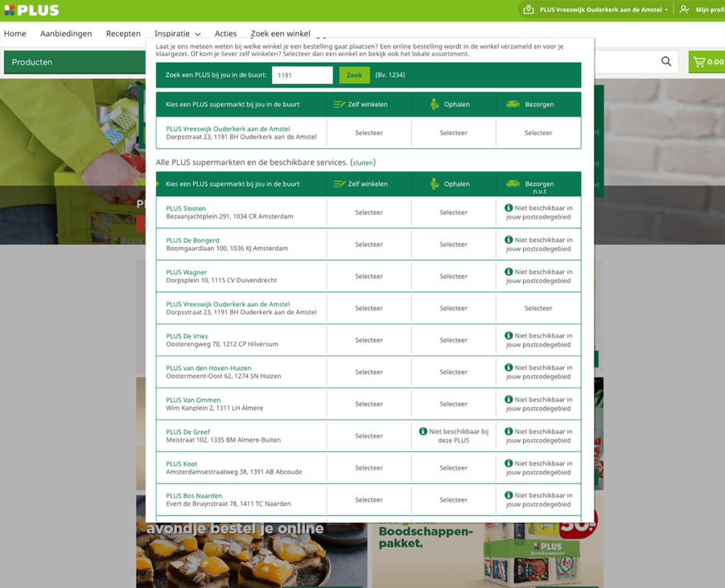Open the Mijn profiel user icon
Screen dimensions: 725x588
(685, 10)
